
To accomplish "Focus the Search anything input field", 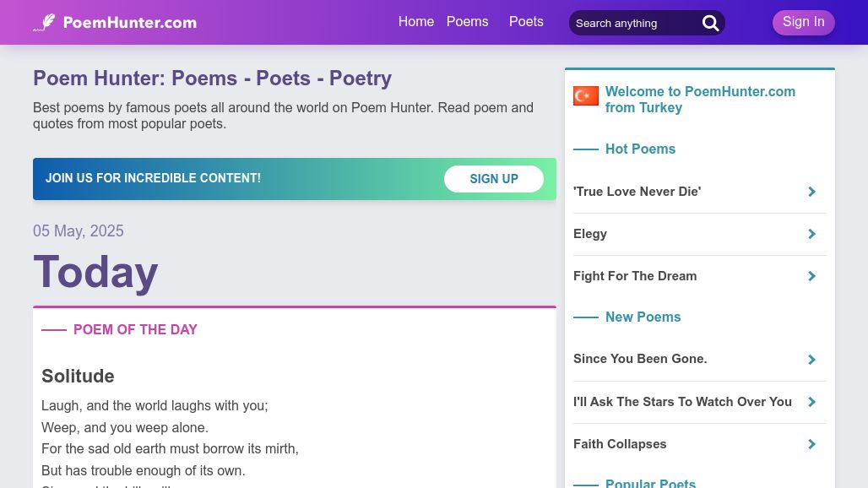I will click(x=636, y=24).
